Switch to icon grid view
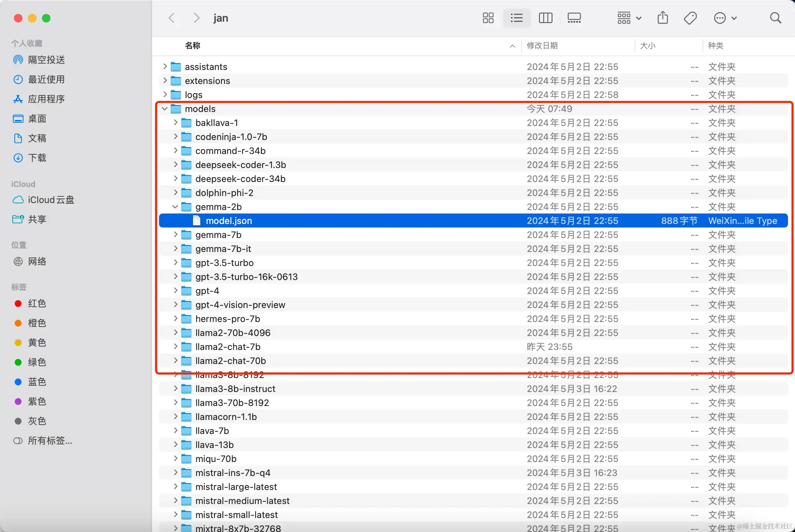 click(x=488, y=18)
